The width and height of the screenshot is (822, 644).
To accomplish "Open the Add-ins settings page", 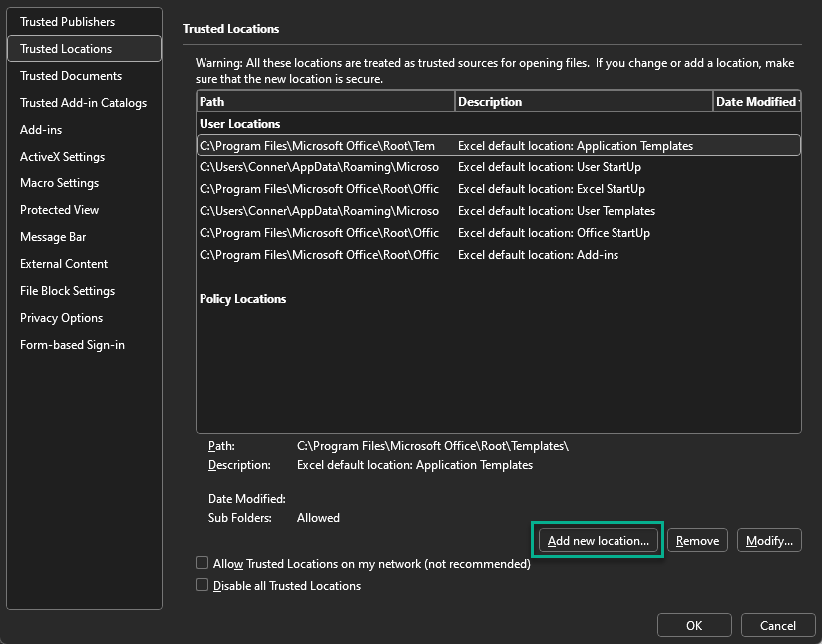I will click(41, 130).
